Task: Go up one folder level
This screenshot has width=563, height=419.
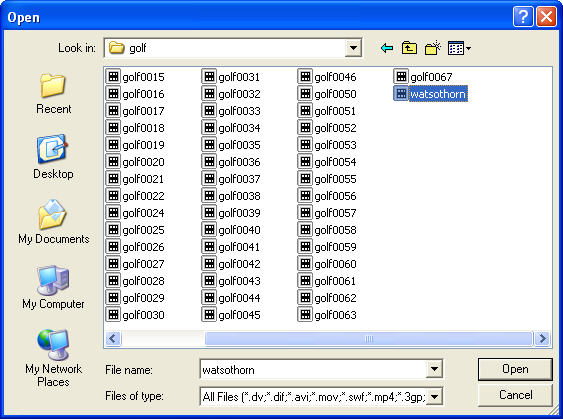Action: [x=409, y=48]
